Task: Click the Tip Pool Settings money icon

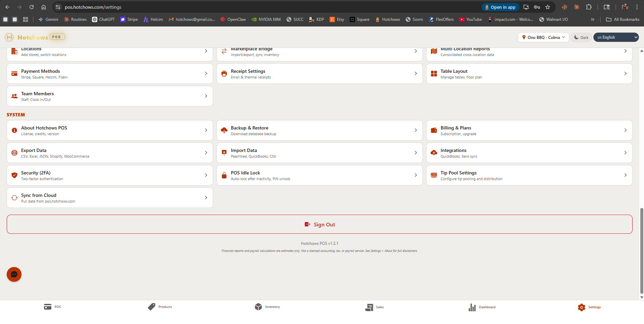Action: pyautogui.click(x=434, y=175)
